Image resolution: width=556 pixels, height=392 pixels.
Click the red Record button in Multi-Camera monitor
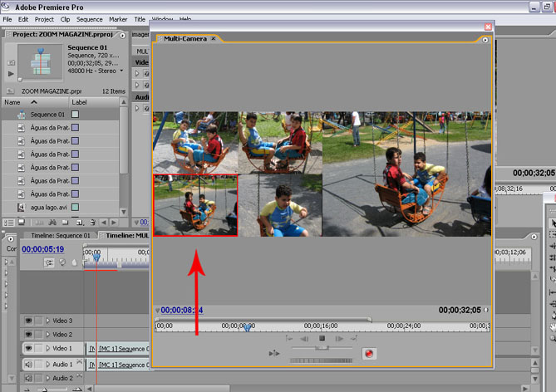[x=370, y=353]
